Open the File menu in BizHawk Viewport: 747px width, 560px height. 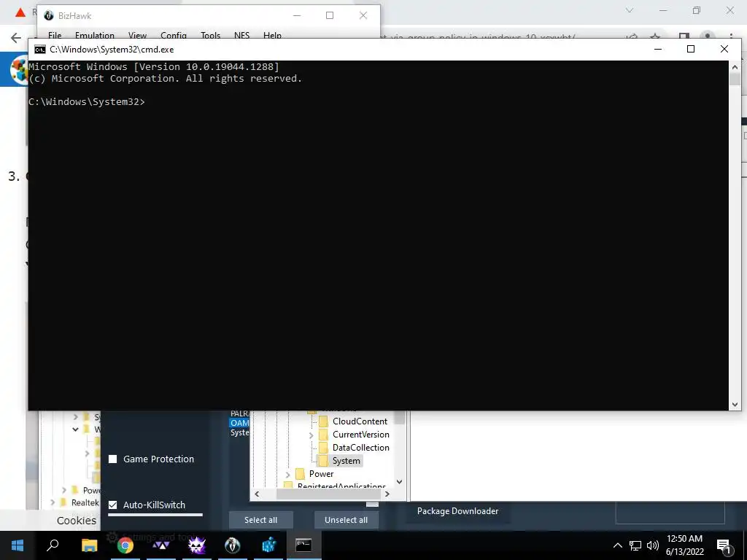coord(55,35)
